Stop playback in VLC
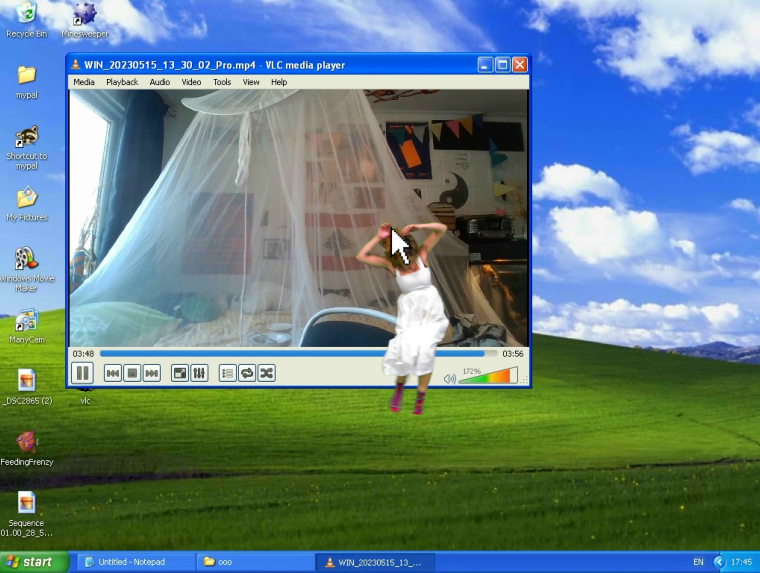This screenshot has width=760, height=573. 132,373
